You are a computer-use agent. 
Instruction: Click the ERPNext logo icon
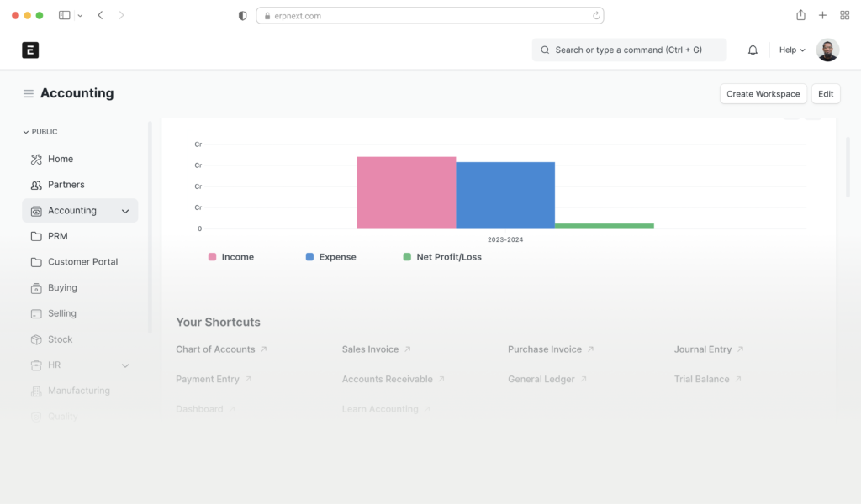click(x=30, y=50)
